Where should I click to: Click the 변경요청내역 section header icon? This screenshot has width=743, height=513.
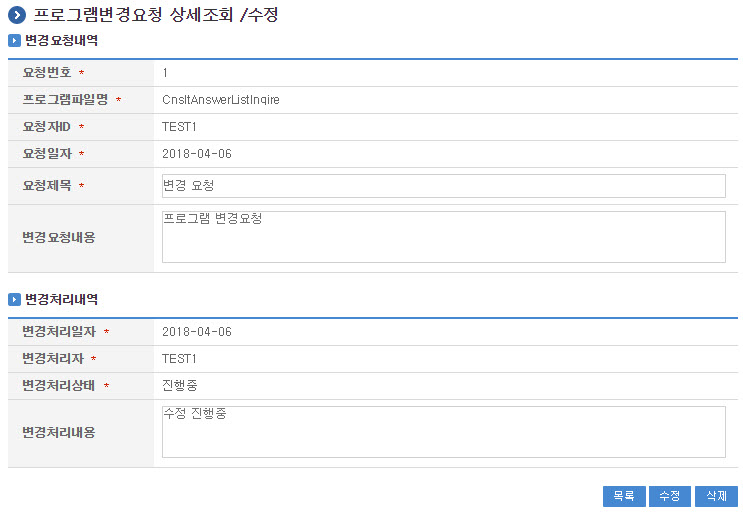[14, 41]
